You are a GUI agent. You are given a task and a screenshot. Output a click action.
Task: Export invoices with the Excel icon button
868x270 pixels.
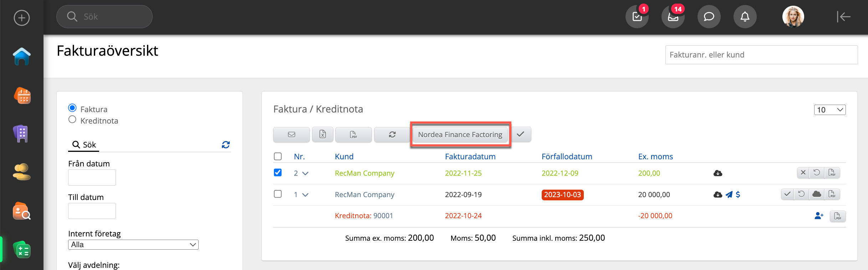coord(322,135)
